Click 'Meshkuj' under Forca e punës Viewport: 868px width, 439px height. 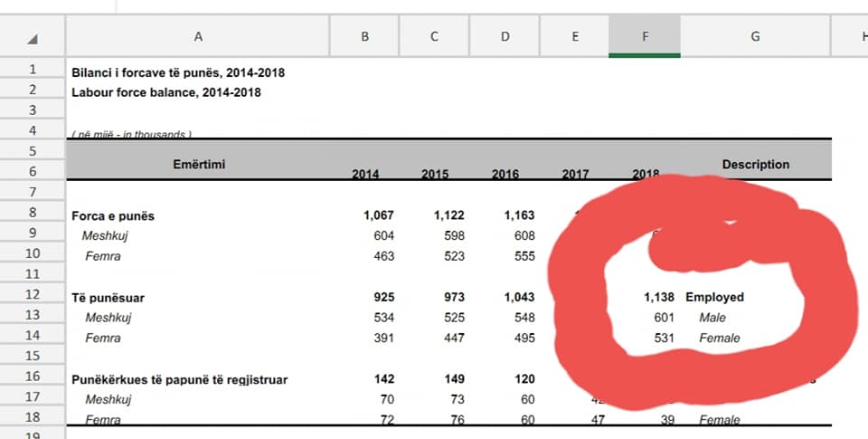click(x=105, y=235)
